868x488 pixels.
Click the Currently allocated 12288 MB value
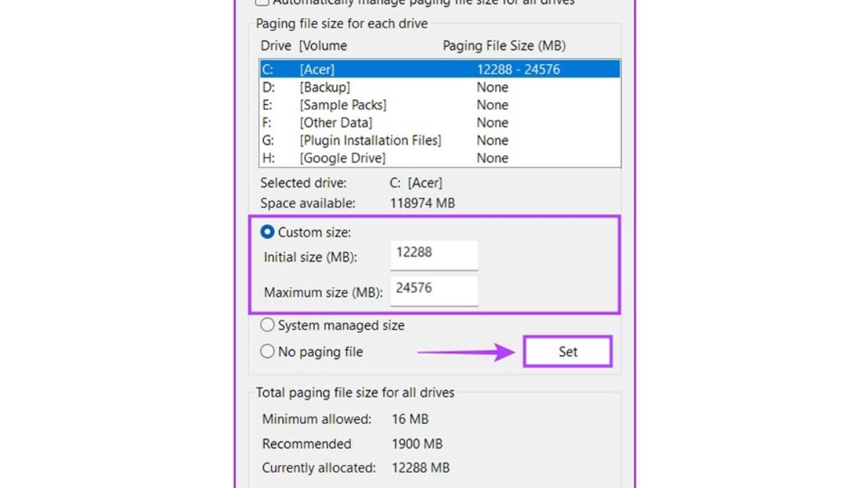(420, 468)
